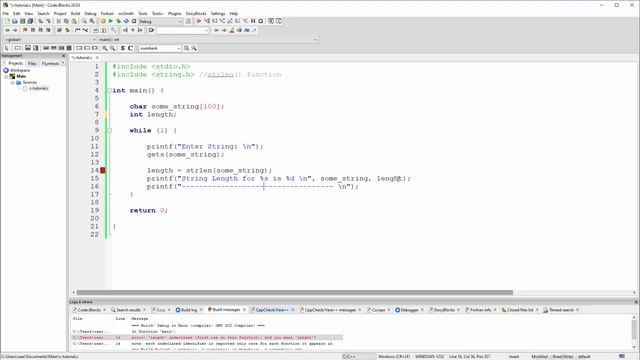Click the Build gear icon
The width and height of the screenshot is (640, 360).
103,21
